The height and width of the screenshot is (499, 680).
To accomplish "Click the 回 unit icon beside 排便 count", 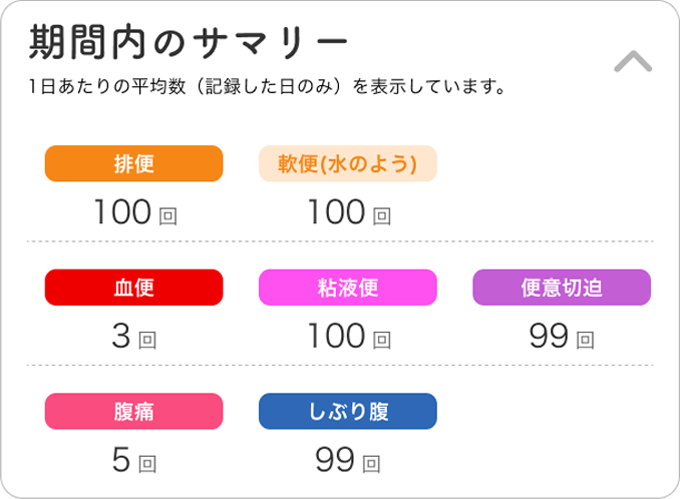I will [x=168, y=216].
